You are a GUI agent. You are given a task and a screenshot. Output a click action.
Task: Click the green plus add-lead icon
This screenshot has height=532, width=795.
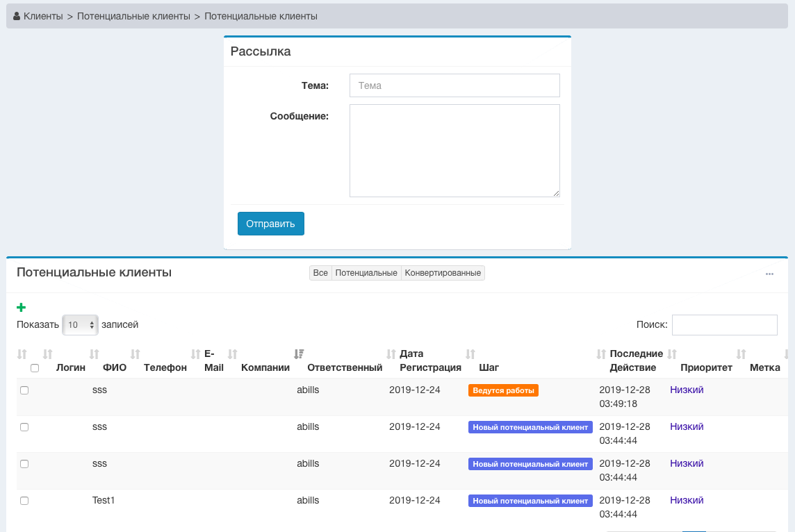pyautogui.click(x=21, y=308)
